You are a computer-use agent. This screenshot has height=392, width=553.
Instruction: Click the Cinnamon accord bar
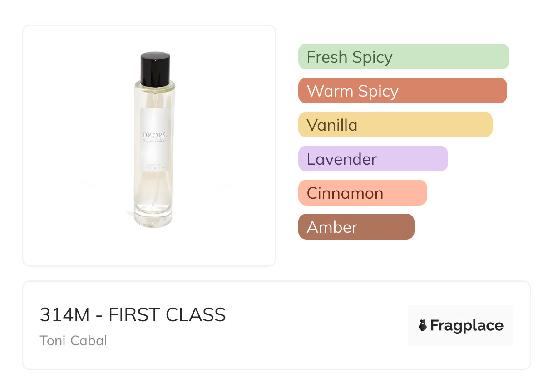pos(363,193)
